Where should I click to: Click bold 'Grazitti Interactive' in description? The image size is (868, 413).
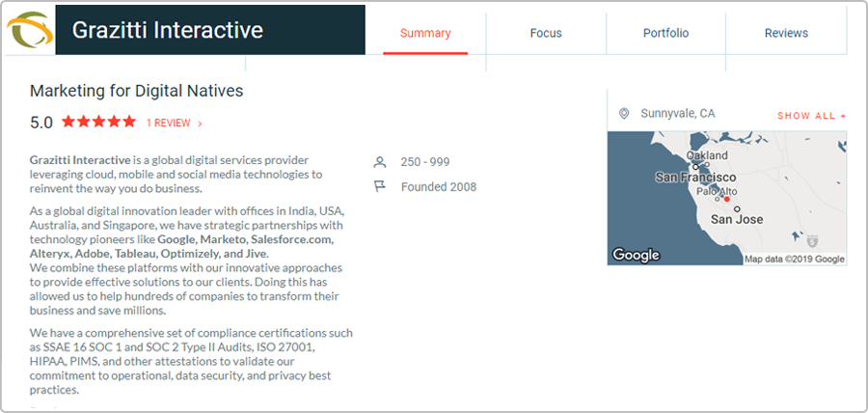pos(80,160)
